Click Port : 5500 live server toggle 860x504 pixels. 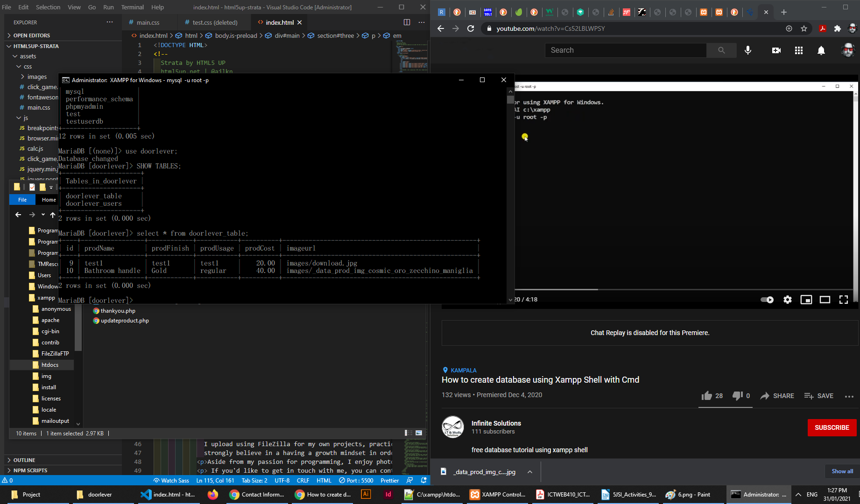[356, 480]
